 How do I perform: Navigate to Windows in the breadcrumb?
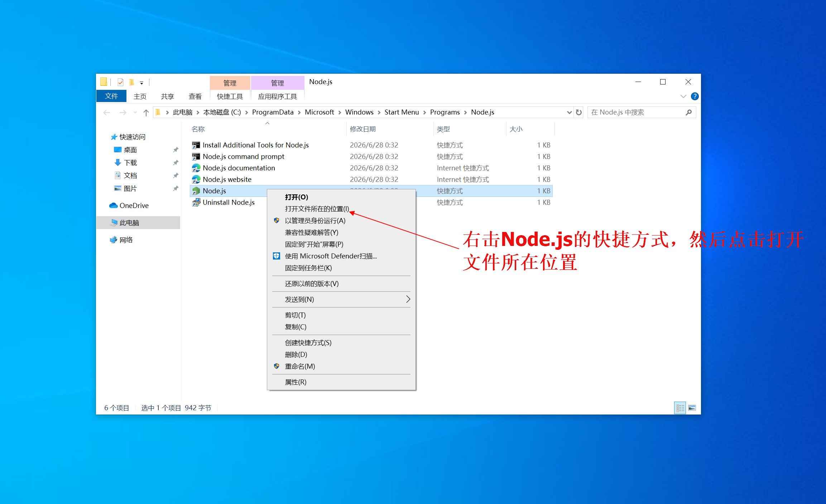pos(359,112)
